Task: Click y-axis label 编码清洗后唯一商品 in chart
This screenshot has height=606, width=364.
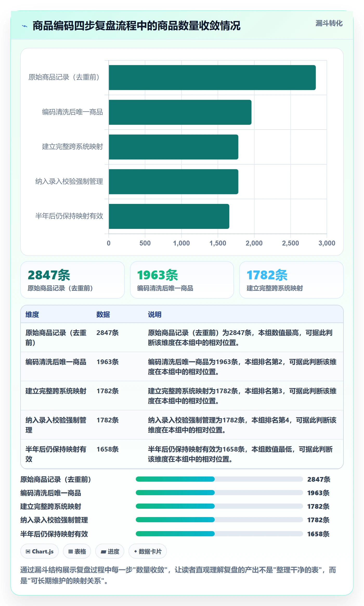Action: pyautogui.click(x=73, y=112)
